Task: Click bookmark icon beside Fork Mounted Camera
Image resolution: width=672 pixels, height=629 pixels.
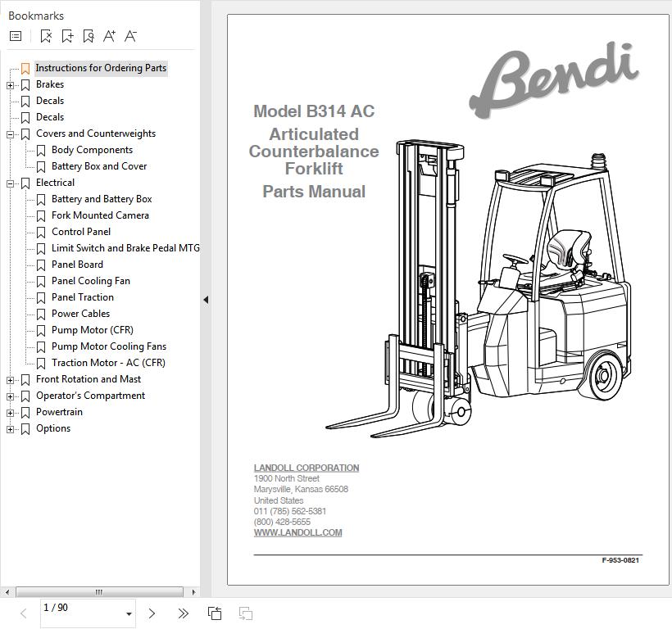Action: [x=41, y=216]
